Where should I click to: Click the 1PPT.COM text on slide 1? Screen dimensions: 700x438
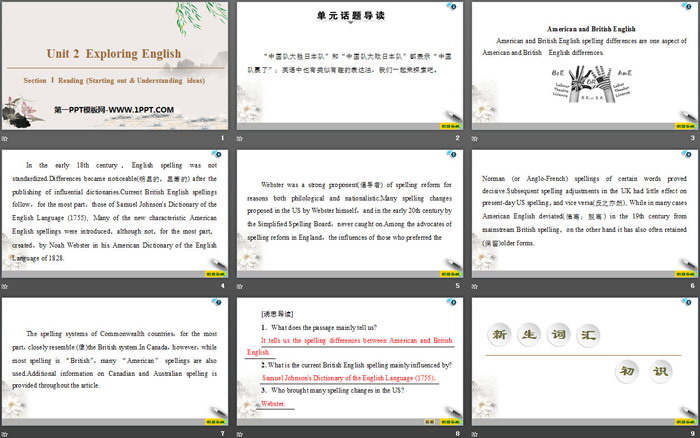click(x=114, y=110)
